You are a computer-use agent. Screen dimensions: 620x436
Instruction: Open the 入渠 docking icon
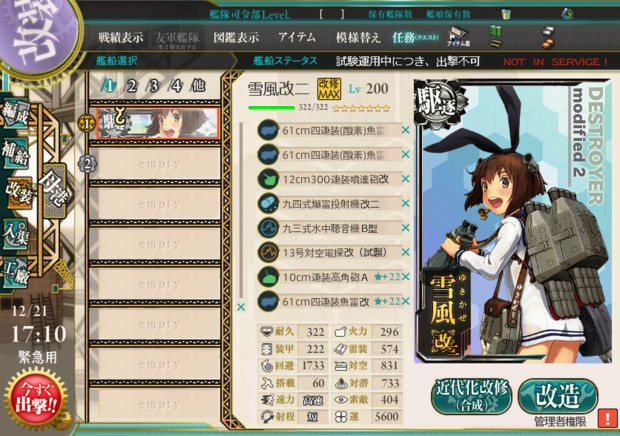tap(16, 234)
